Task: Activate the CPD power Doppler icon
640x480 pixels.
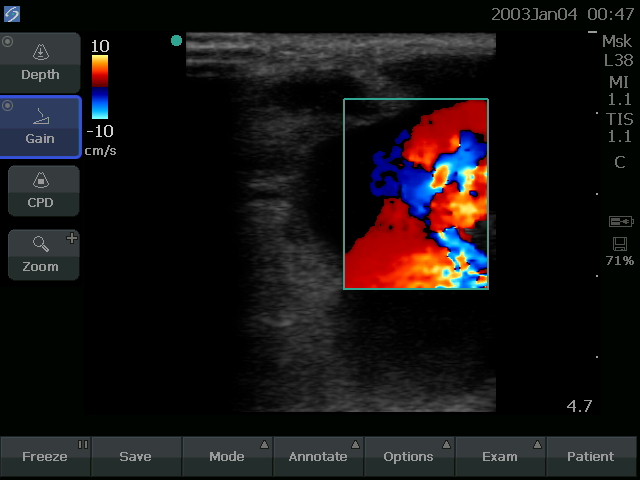Action: (x=40, y=181)
